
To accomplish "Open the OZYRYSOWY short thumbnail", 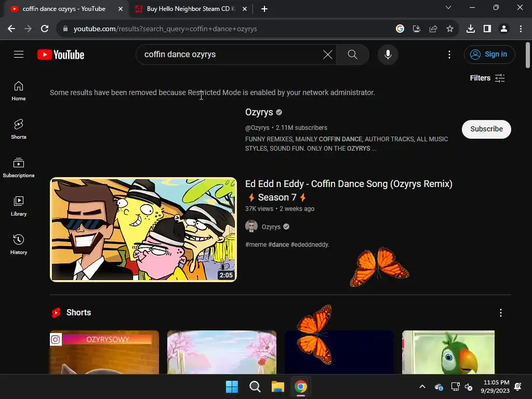I will tap(104, 352).
